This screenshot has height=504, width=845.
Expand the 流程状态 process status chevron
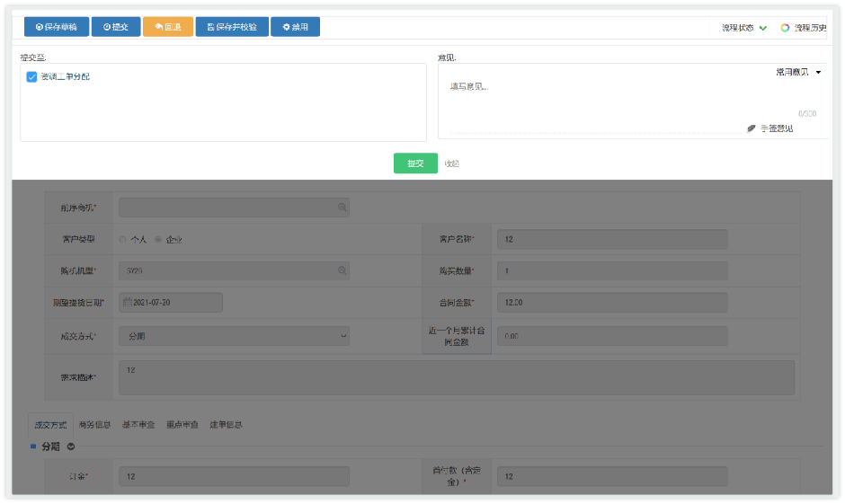click(763, 28)
